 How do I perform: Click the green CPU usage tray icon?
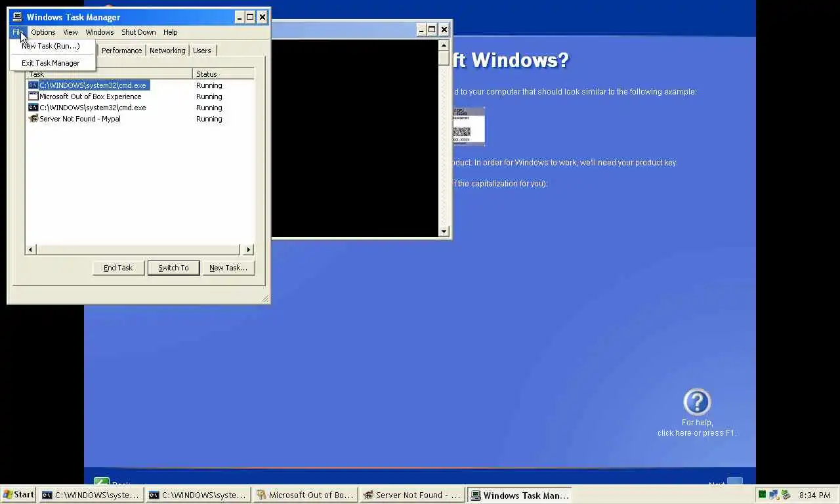point(762,495)
